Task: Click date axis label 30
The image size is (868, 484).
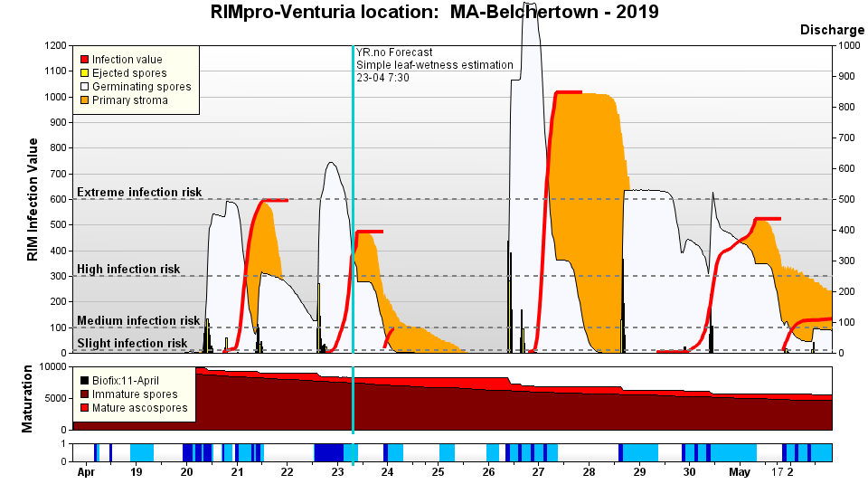Action: pyautogui.click(x=689, y=472)
